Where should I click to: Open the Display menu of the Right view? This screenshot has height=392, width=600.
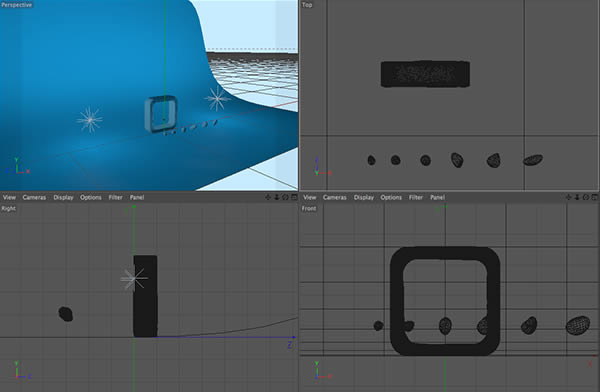64,197
